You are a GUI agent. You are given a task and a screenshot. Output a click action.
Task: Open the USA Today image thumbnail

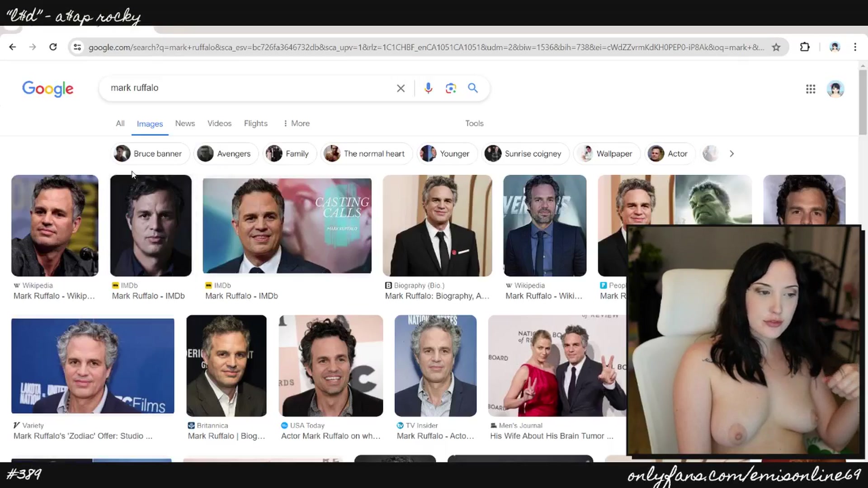(x=331, y=366)
